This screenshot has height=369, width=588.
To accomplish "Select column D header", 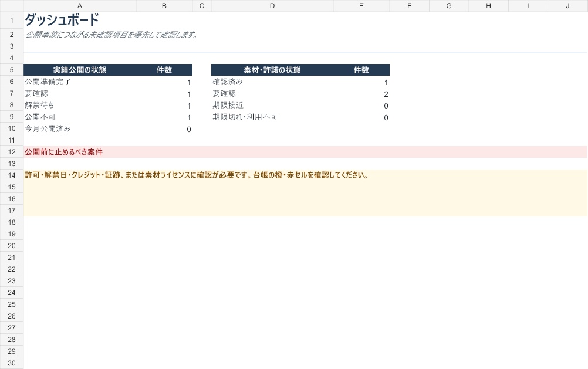I will click(272, 6).
